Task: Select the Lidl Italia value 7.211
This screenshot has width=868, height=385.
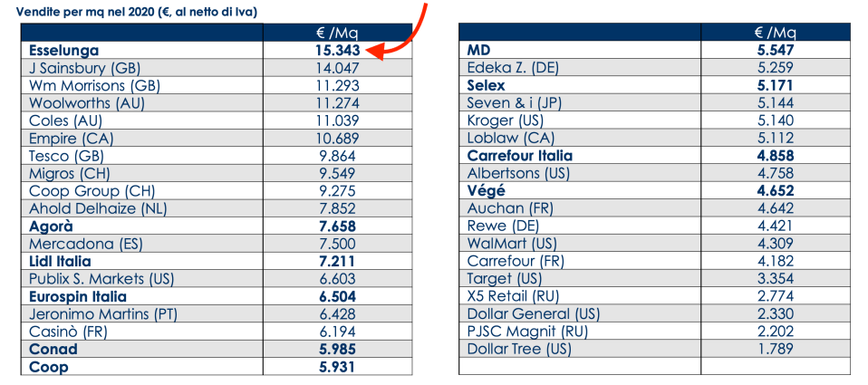Action: point(336,262)
